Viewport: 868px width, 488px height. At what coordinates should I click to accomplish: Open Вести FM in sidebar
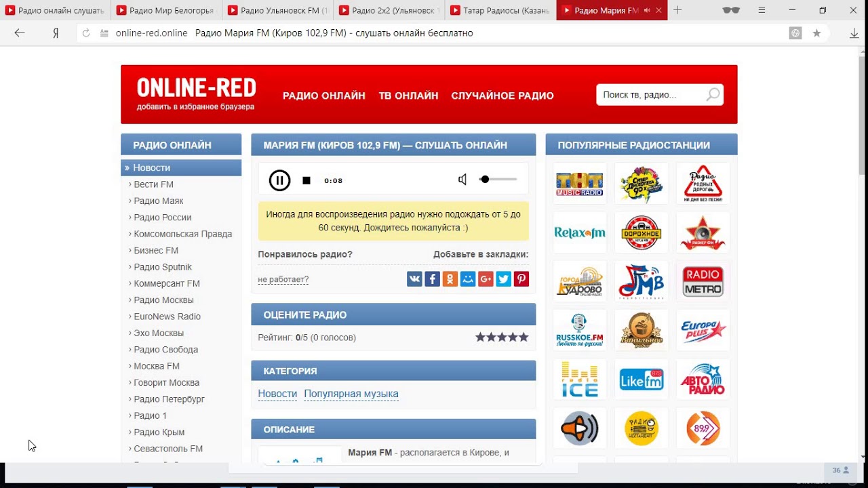pyautogui.click(x=153, y=184)
